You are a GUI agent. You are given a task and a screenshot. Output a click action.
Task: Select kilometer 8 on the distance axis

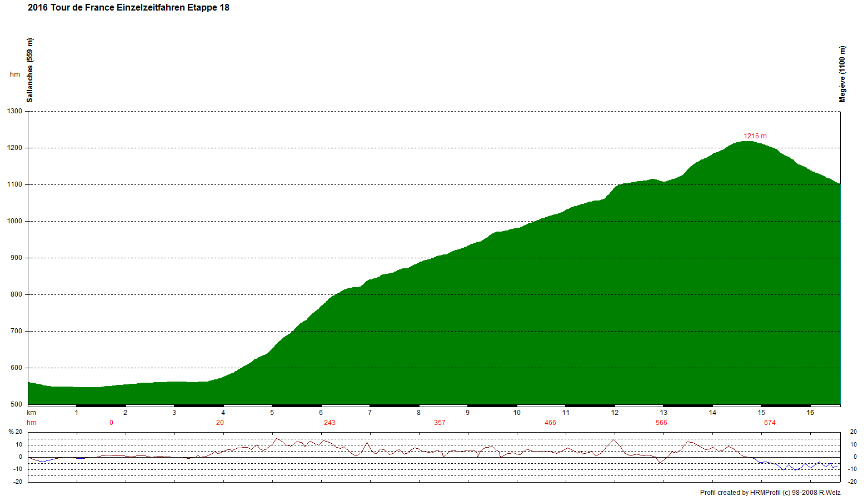coord(419,413)
